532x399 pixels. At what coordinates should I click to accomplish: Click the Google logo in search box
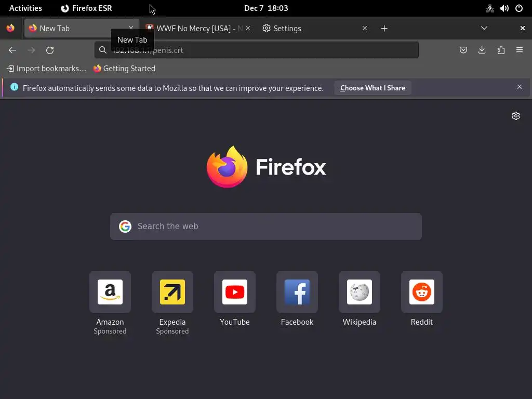click(x=125, y=227)
